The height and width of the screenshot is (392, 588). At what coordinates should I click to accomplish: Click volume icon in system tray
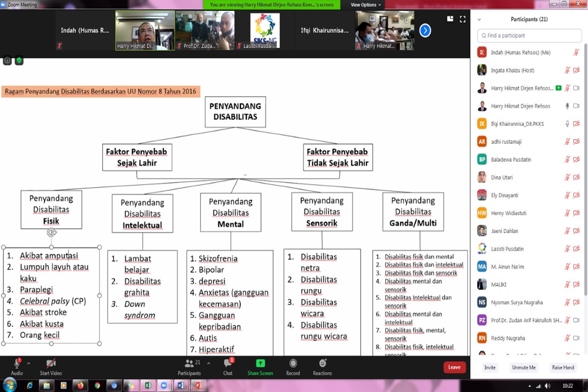[x=547, y=386]
